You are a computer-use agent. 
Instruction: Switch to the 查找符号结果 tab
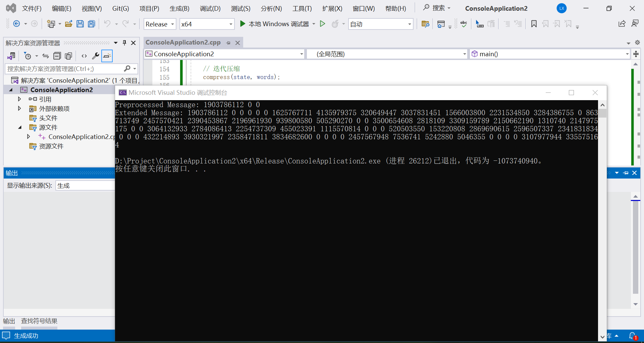tap(39, 321)
